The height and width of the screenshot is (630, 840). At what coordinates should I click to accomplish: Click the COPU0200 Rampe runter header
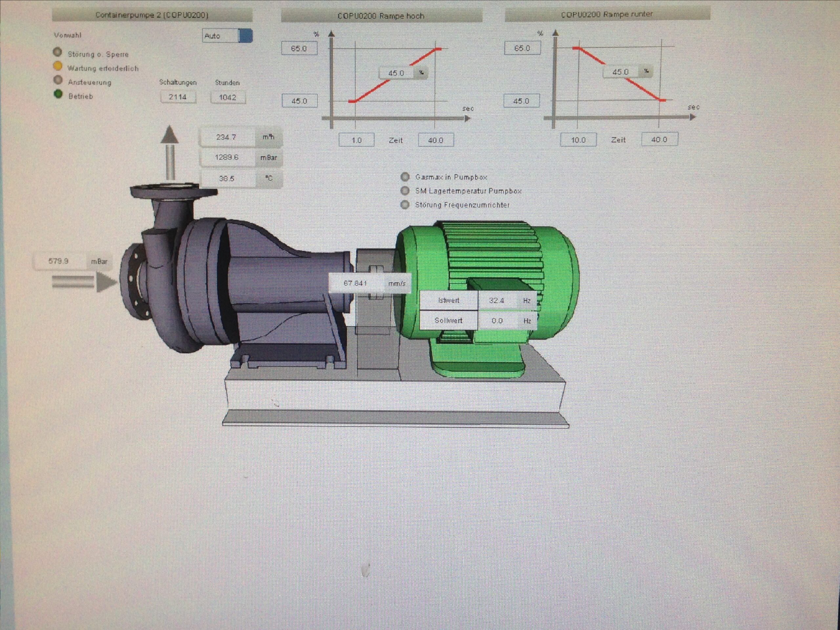click(607, 14)
